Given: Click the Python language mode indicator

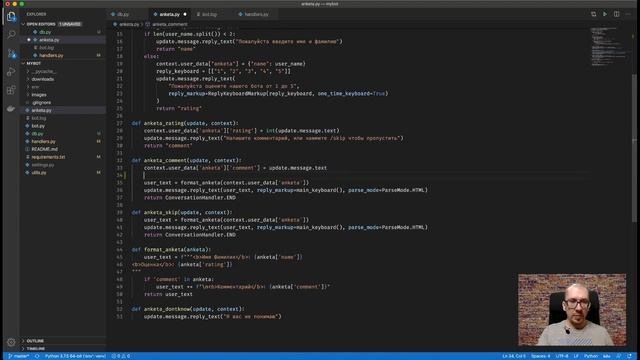Looking at the screenshot, I should point(591,356).
